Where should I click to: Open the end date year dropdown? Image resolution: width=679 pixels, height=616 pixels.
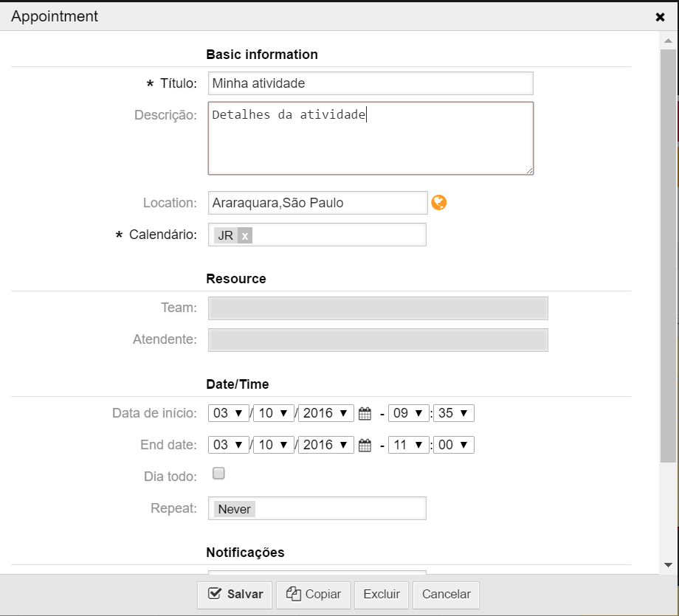pos(324,445)
